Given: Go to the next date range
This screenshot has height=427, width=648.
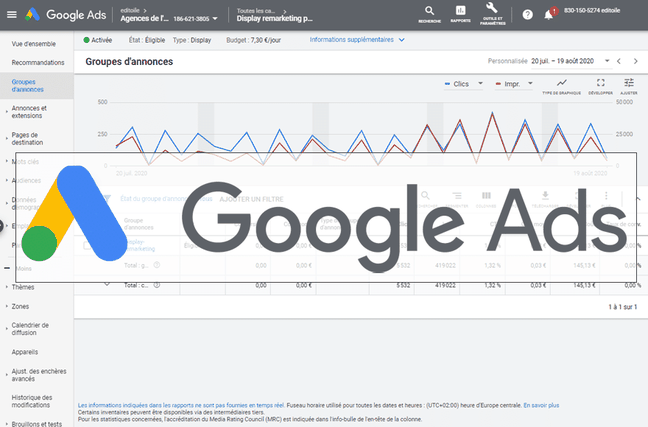Looking at the screenshot, I should pos(636,61).
